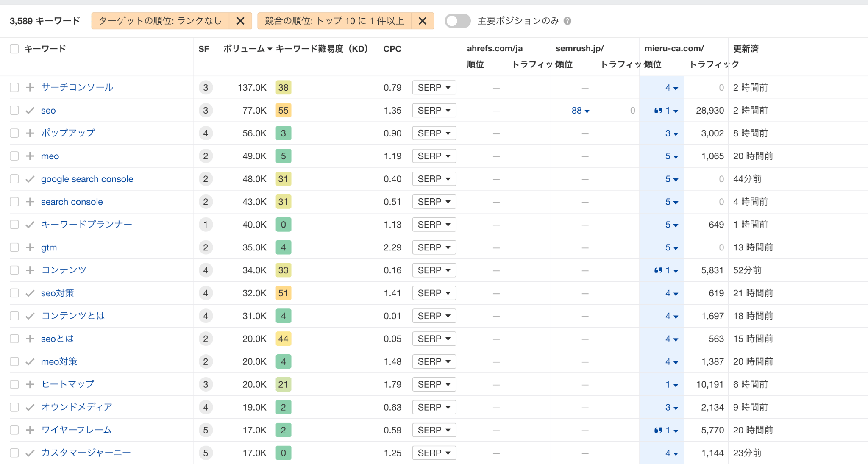
Task: Expand SERP dropdown in seo対策 row
Action: point(434,293)
